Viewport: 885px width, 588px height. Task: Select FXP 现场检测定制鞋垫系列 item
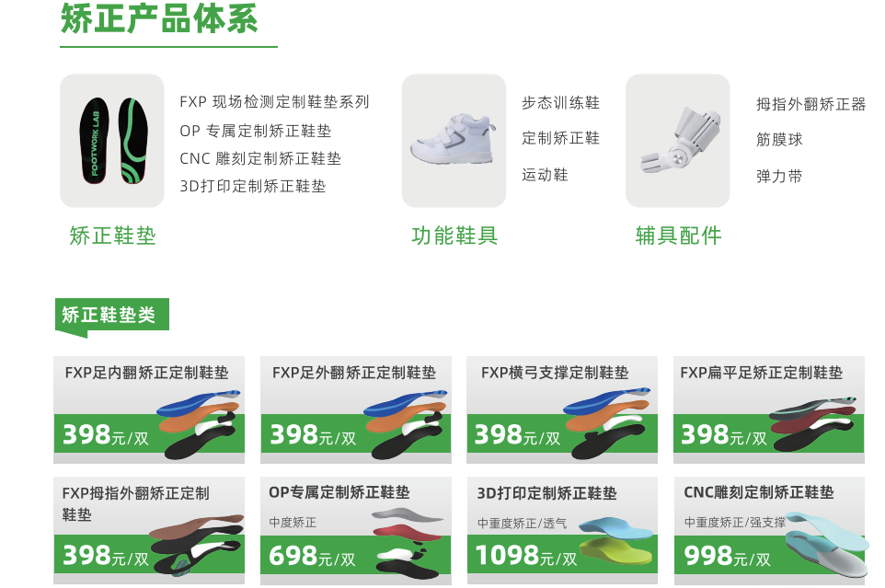pos(274,102)
